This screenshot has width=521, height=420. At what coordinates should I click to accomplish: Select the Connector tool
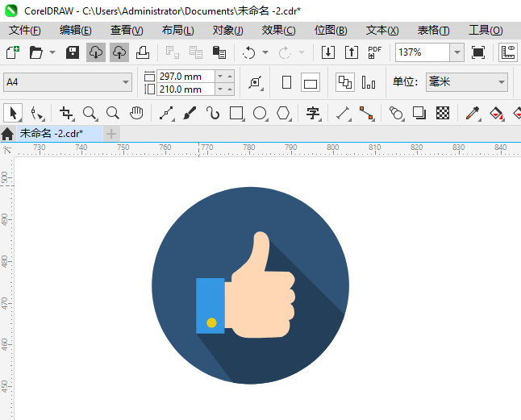(x=367, y=113)
